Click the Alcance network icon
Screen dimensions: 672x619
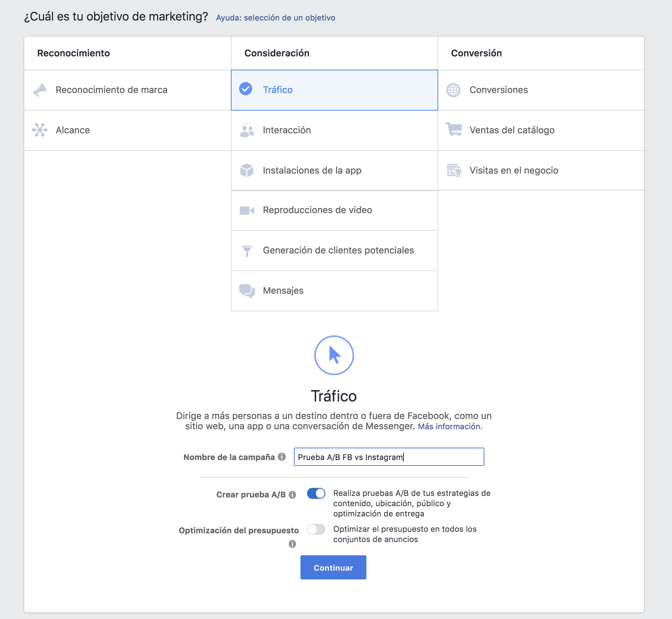tap(40, 130)
